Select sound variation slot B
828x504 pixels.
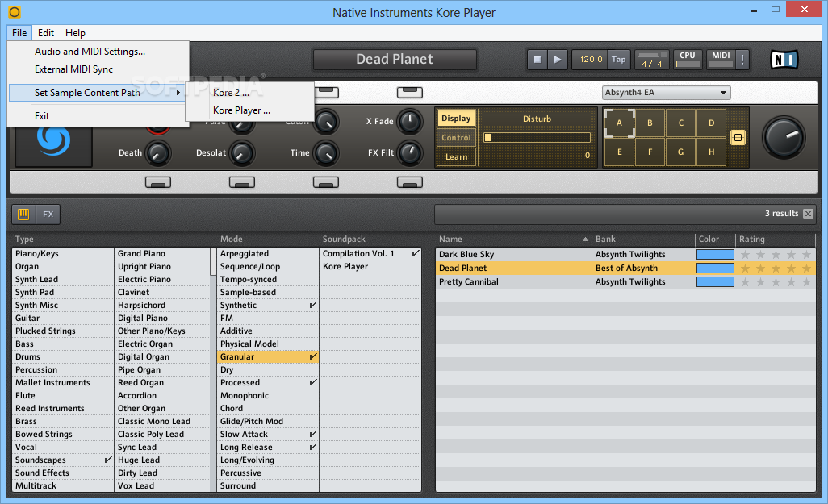[x=650, y=123]
